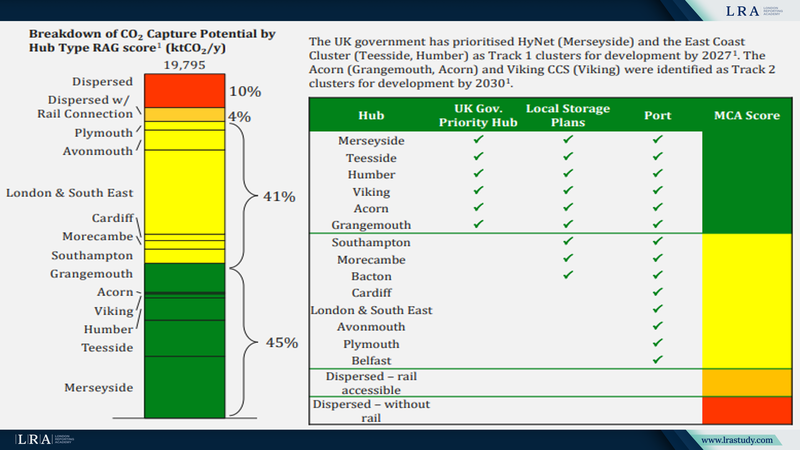Click Belfast Port checkmark
The image size is (800, 450).
pyautogui.click(x=658, y=359)
